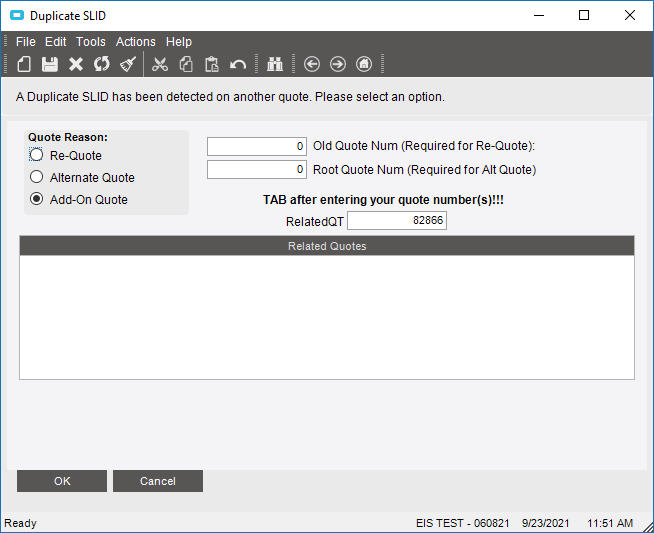Click the Paste clipboard icon
The height and width of the screenshot is (533, 654).
212,64
